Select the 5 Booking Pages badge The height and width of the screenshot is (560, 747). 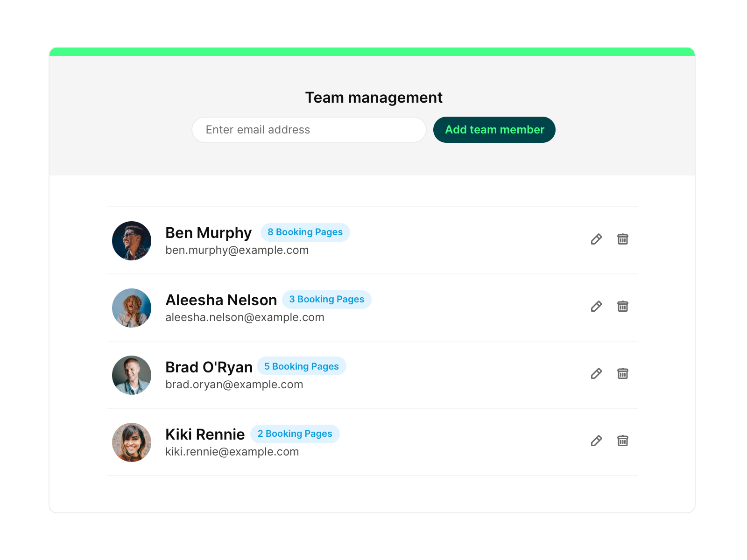[302, 366]
